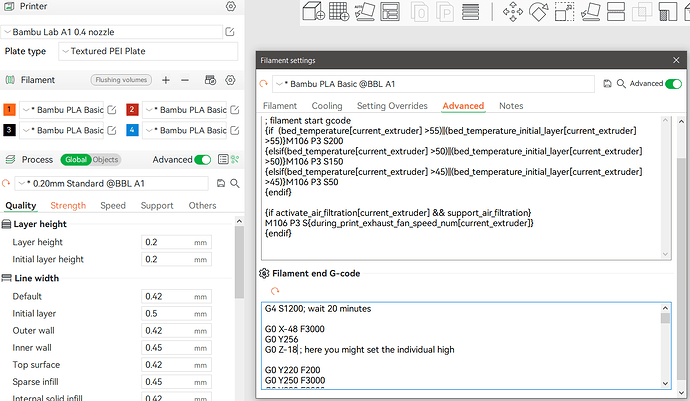Open filament 3 Bambu PLA Basic dropdown
690x401 pixels.
coord(62,130)
